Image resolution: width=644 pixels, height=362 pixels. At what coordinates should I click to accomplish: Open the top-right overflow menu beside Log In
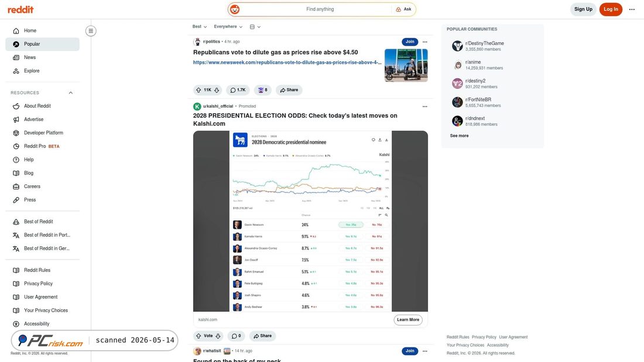[632, 9]
